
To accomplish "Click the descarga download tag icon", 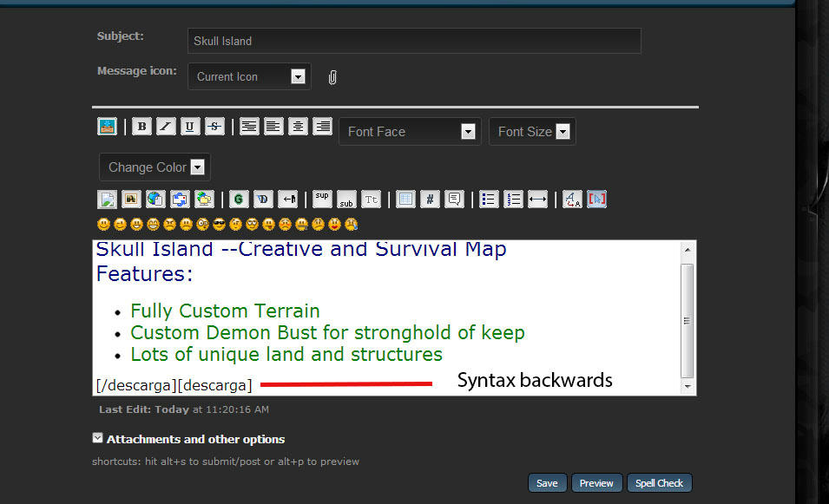I will (107, 127).
